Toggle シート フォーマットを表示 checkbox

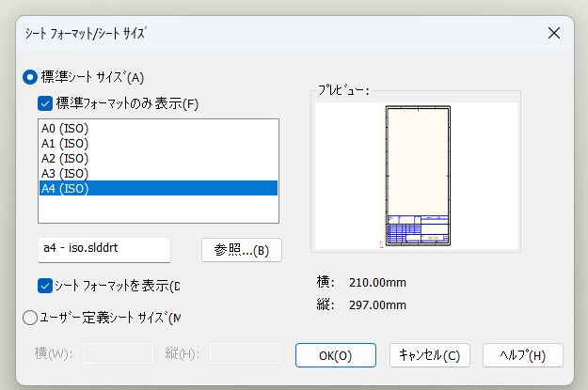pos(45,286)
